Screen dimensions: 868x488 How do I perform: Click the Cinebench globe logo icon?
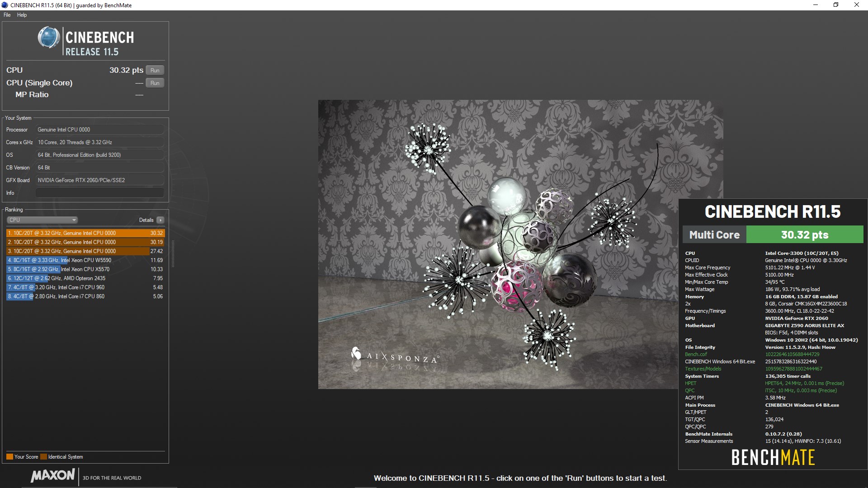coord(49,38)
